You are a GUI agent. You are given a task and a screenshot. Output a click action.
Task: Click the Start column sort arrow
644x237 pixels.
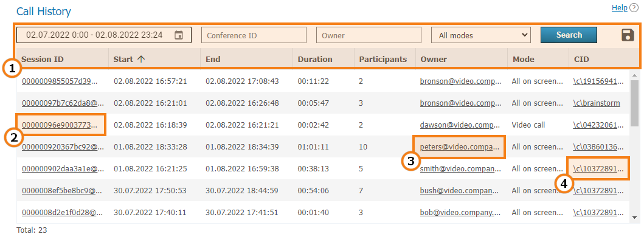pos(141,59)
